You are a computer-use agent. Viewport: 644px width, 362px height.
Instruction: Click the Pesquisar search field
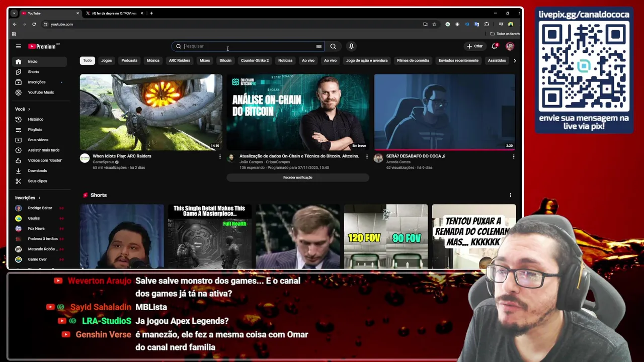[249, 46]
